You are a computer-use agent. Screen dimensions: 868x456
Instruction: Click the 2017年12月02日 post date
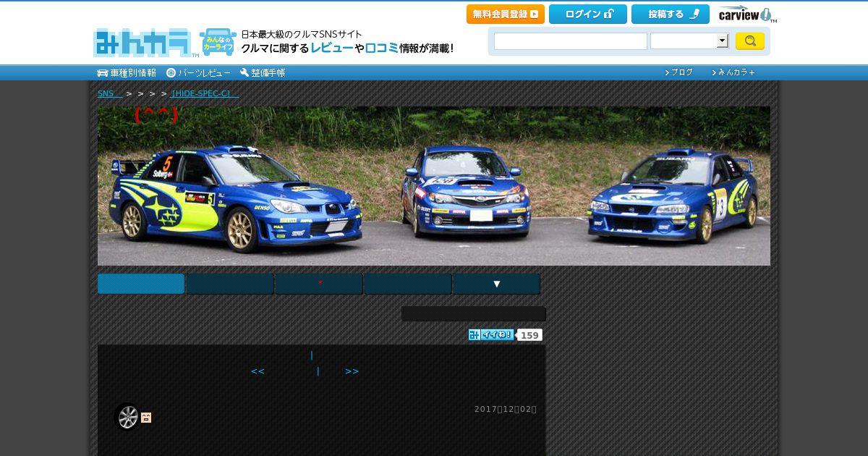coord(506,409)
